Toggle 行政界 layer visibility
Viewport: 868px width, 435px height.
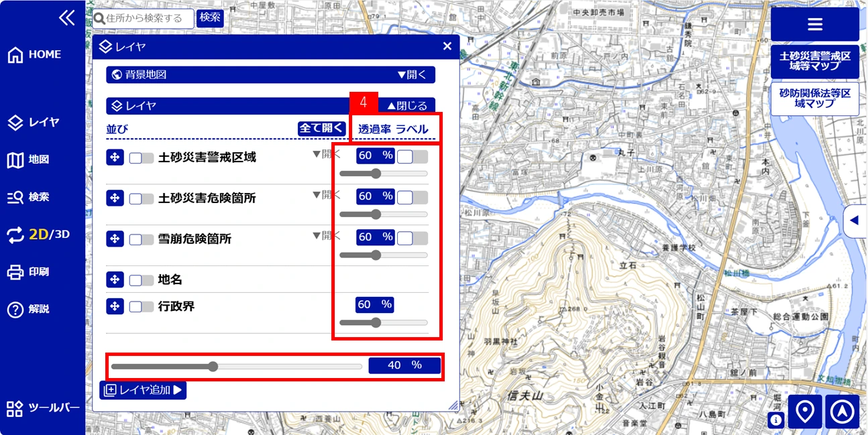141,307
